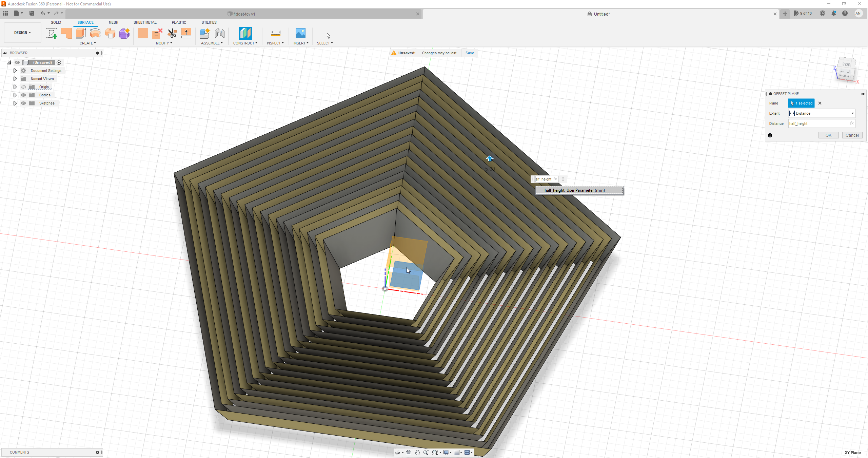Switch to the Sheet Metal tab
The height and width of the screenshot is (458, 868).
(x=145, y=22)
